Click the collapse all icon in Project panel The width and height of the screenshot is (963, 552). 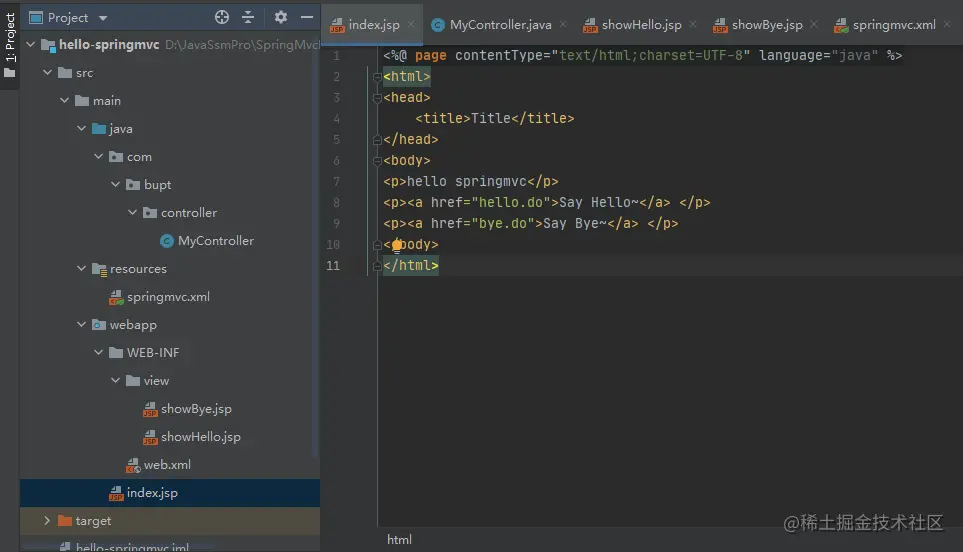click(x=248, y=17)
